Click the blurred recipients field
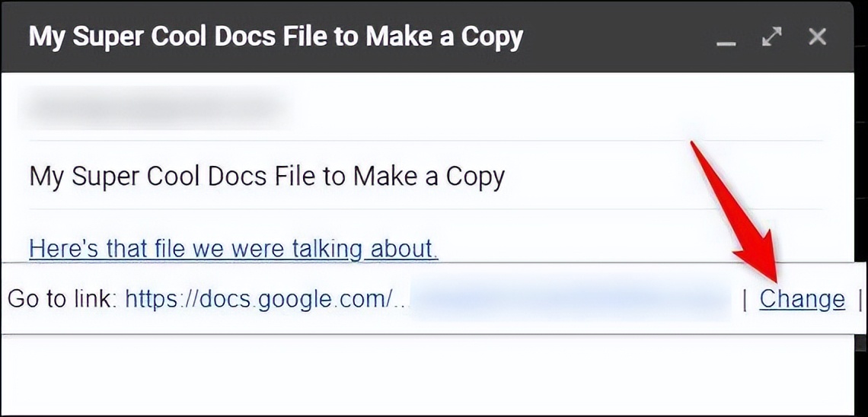The height and width of the screenshot is (417, 868). point(155,107)
